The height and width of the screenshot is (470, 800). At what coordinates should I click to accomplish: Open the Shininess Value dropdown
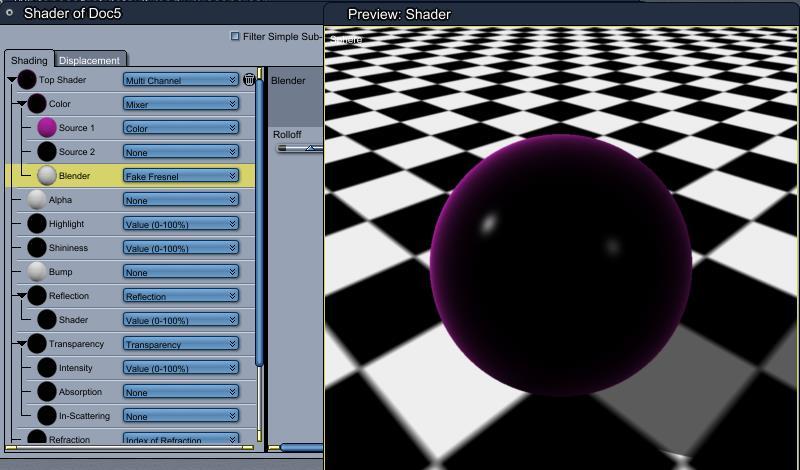pos(181,248)
